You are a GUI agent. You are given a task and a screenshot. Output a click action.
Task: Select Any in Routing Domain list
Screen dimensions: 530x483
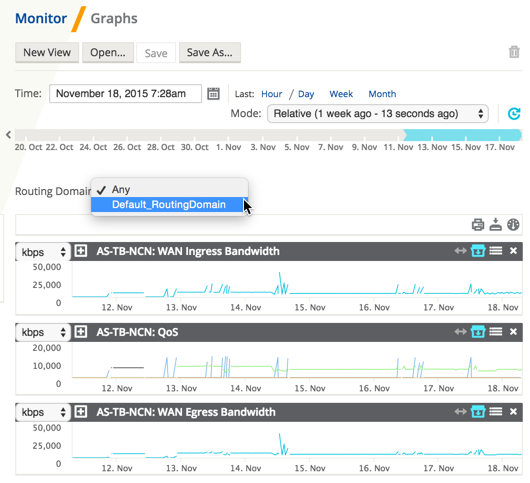coord(170,190)
